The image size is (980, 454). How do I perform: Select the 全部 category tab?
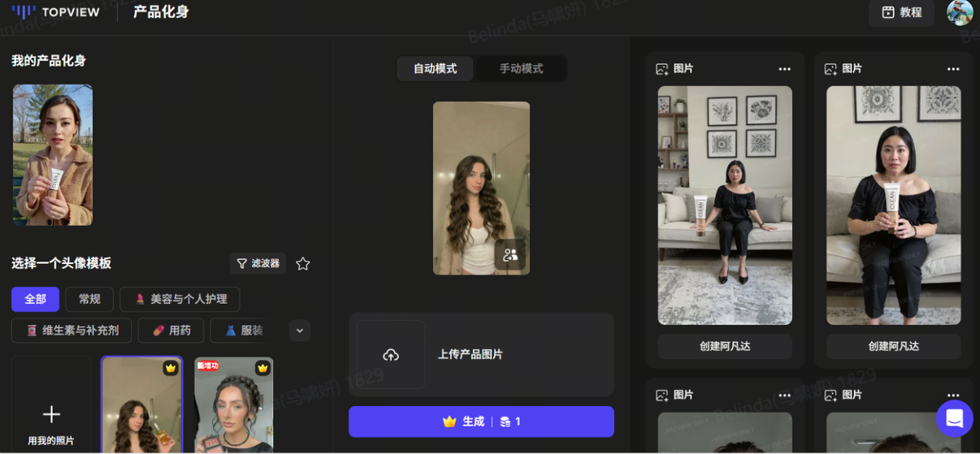(x=35, y=299)
